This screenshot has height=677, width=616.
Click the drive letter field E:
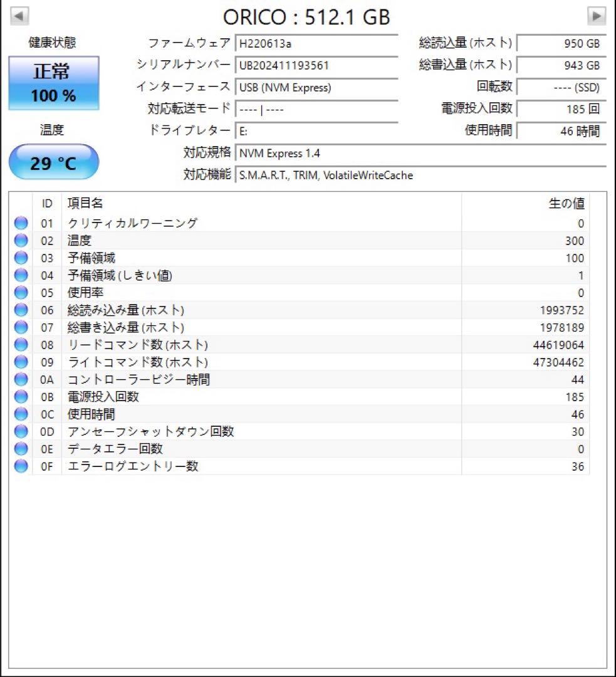click(316, 131)
